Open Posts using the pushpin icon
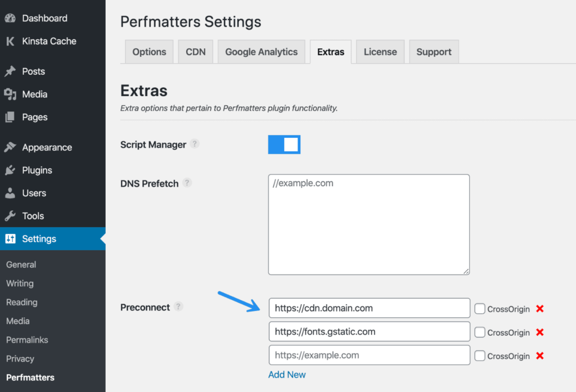This screenshot has width=576, height=392. point(11,71)
